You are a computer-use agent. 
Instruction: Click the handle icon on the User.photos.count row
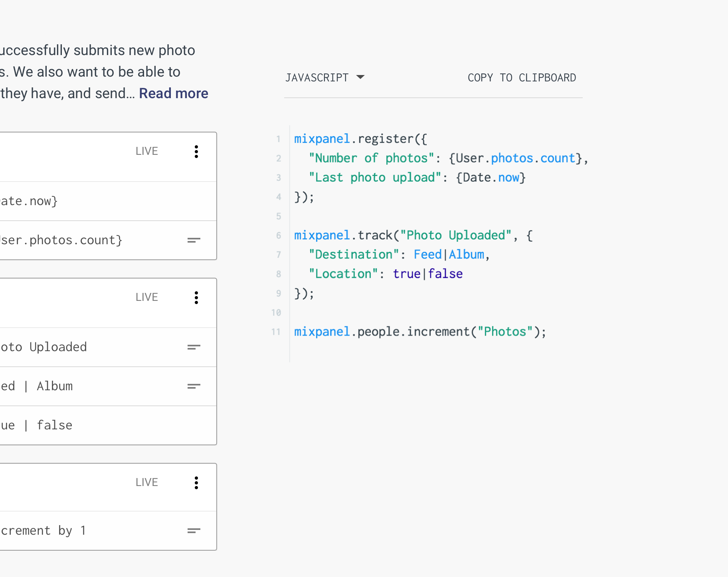pyautogui.click(x=194, y=240)
